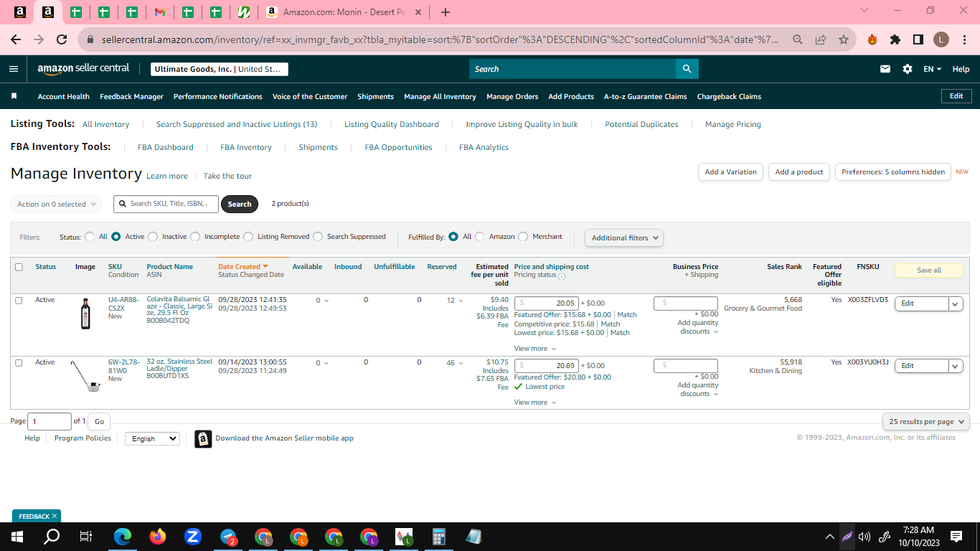Open the Chrome profile avatar L
Image resolution: width=980 pixels, height=551 pixels.
coord(941,39)
